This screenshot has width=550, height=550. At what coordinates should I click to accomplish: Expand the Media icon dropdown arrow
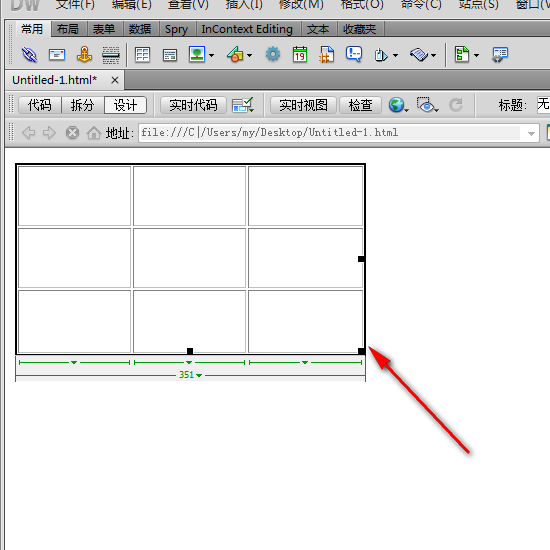249,55
